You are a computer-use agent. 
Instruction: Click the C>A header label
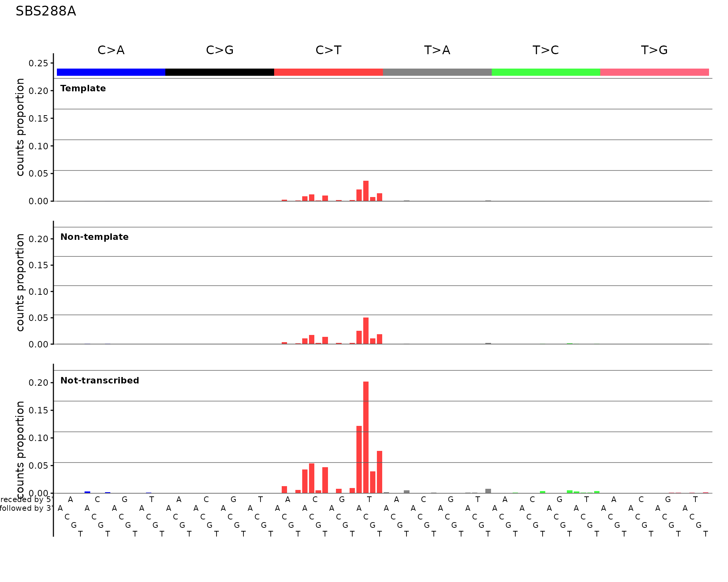[x=111, y=50]
